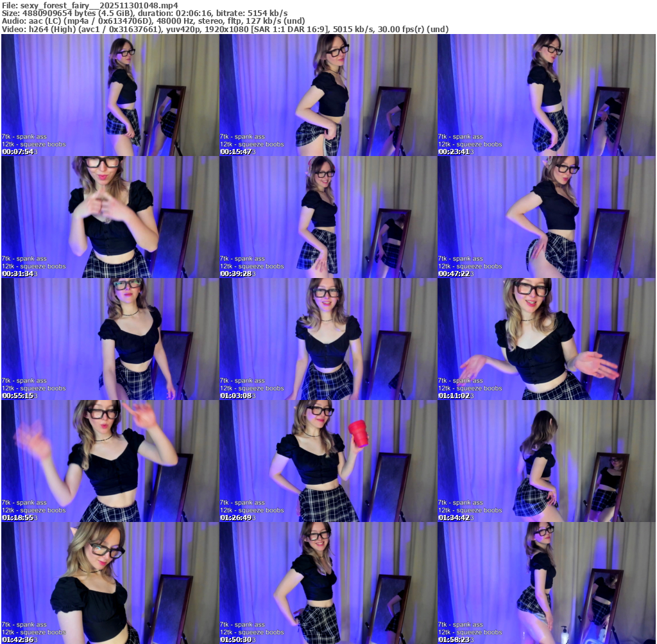
Task: Open the thumbnail timestamped 00:07:54
Action: (110, 95)
